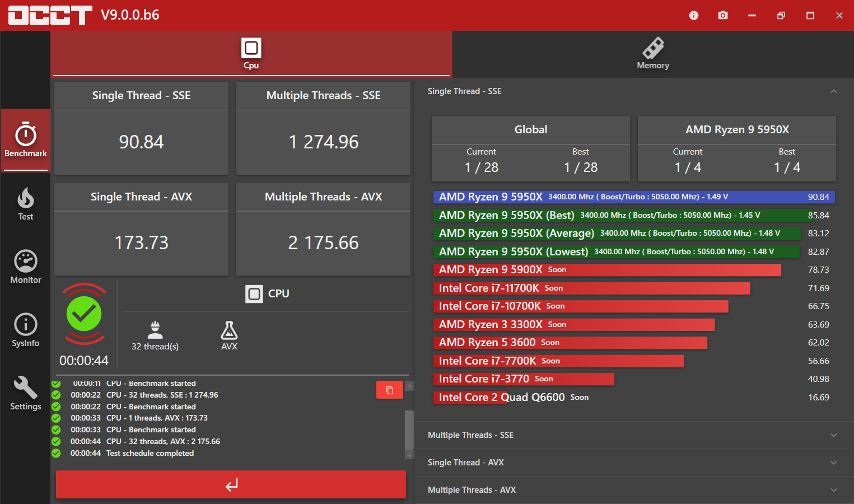
Task: Click the AVX flask icon
Action: pyautogui.click(x=229, y=330)
